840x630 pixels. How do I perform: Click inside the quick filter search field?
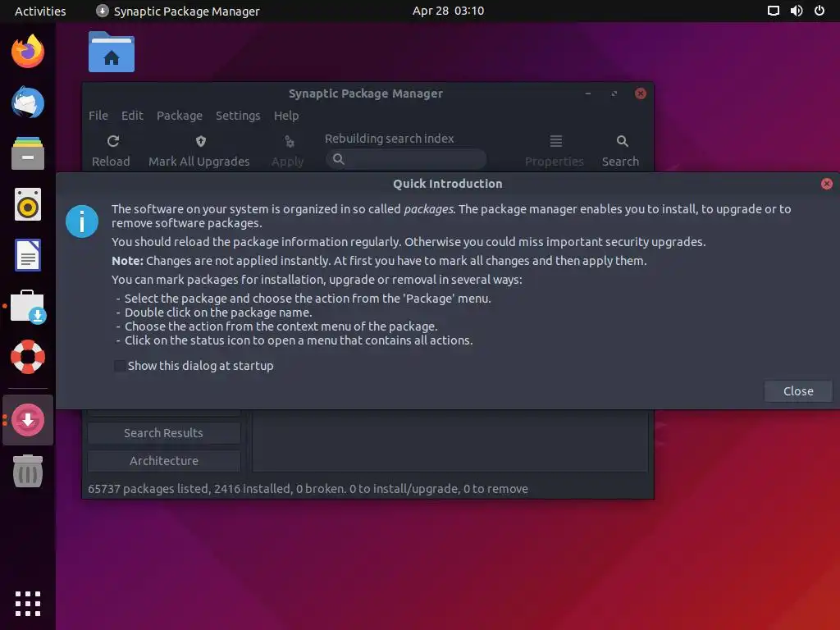[x=406, y=159]
